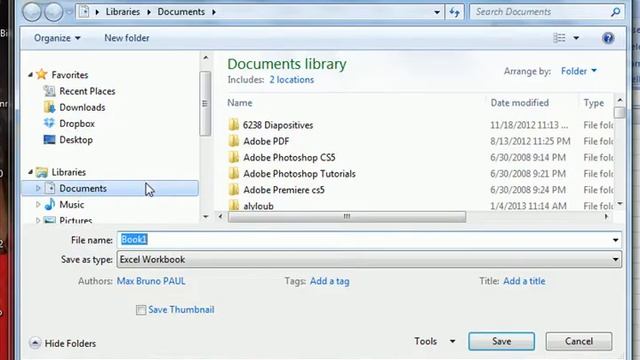
Task: Click the 8/13/2012 11:25 PM date cell
Action: coord(530,141)
